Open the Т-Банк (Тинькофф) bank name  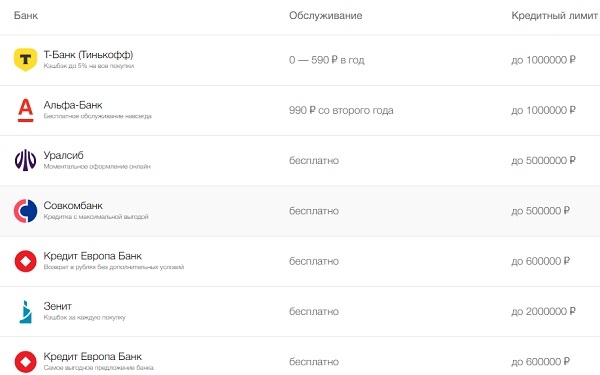click(x=88, y=55)
